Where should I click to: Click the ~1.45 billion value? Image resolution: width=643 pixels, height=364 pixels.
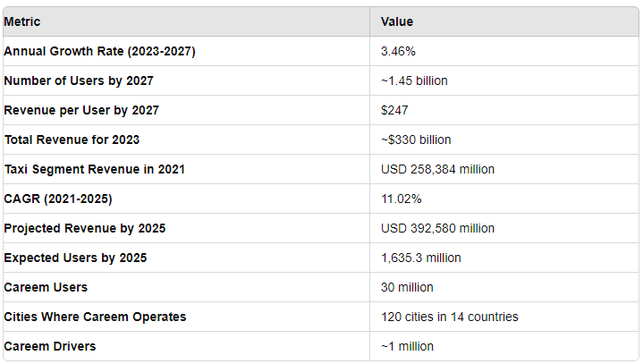[x=414, y=80]
